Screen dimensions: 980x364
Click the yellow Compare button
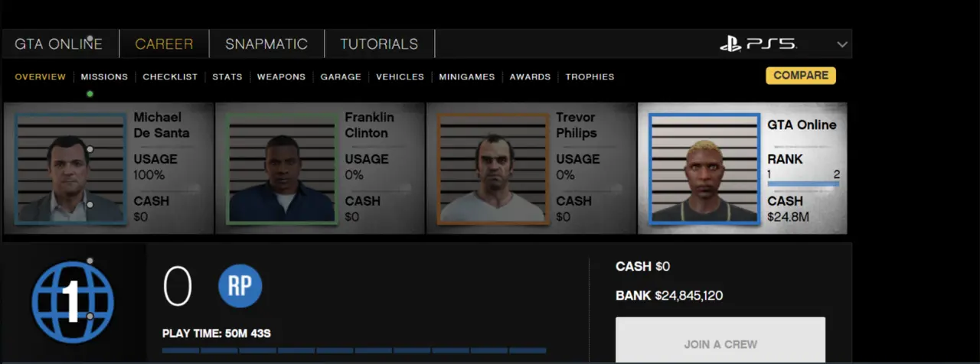(801, 75)
